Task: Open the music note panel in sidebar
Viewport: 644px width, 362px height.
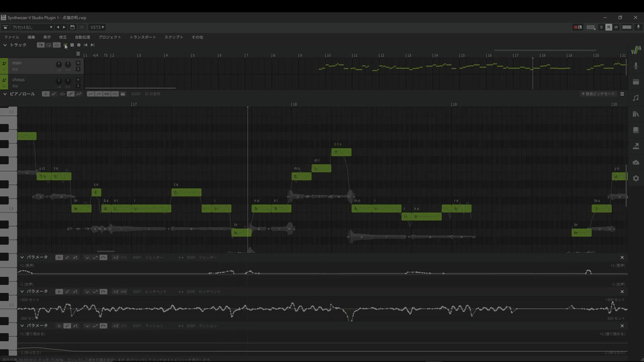Action: (x=636, y=98)
